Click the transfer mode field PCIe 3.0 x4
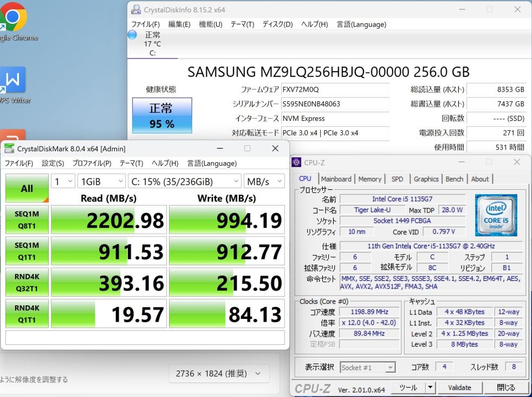The width and height of the screenshot is (532, 397). (x=335, y=133)
